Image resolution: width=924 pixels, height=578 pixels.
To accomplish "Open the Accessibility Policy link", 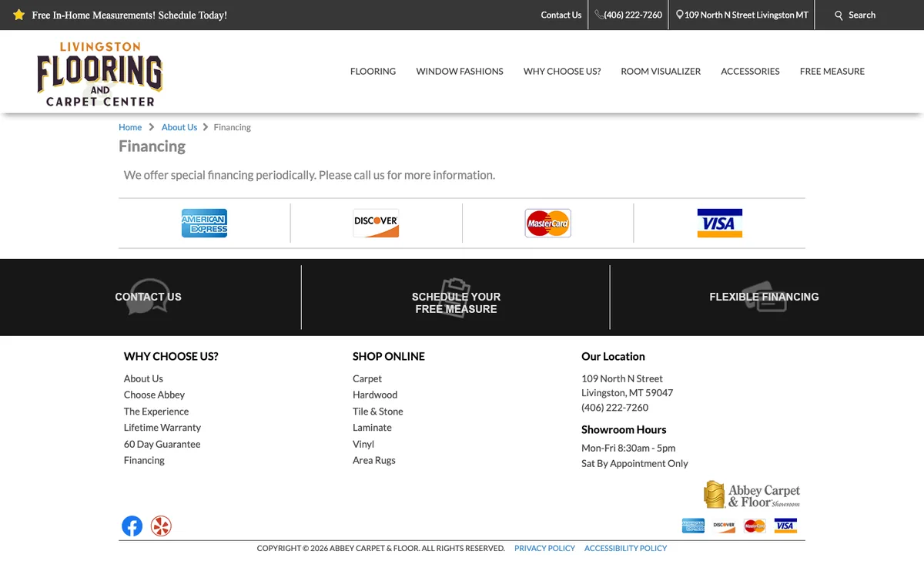I will (x=625, y=548).
